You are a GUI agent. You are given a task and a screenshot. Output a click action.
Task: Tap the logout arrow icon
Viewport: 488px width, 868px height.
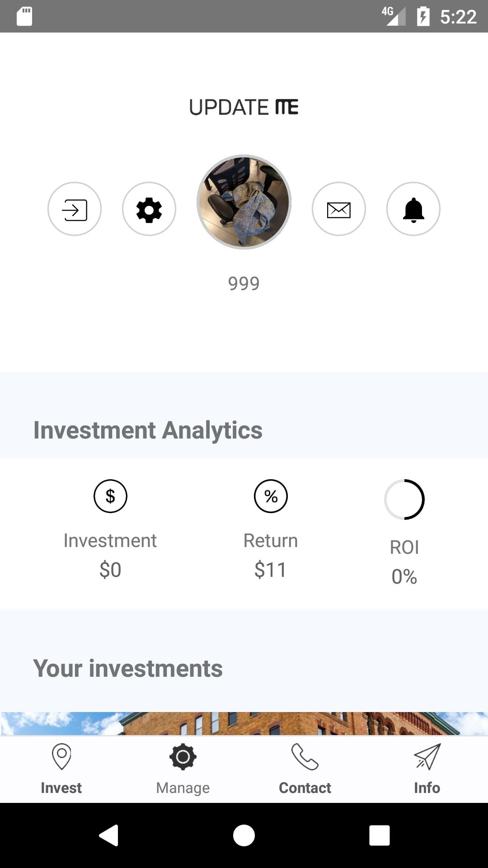click(75, 209)
